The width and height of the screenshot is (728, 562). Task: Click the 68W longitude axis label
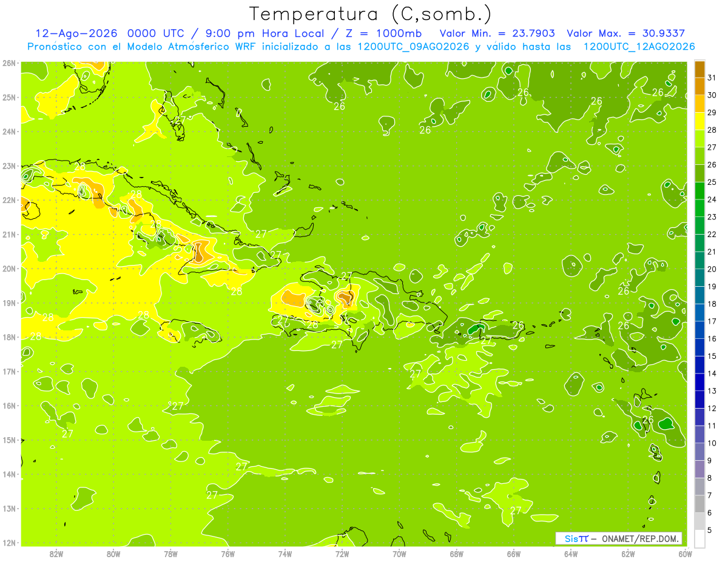click(457, 554)
